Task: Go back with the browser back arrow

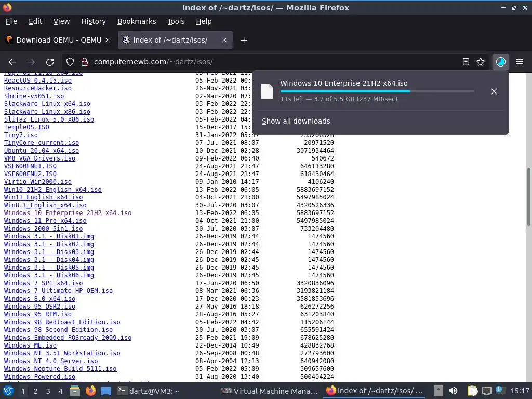Action: 12,62
